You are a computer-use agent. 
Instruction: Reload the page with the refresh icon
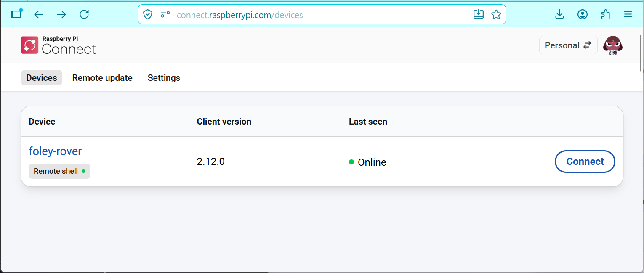tap(84, 15)
